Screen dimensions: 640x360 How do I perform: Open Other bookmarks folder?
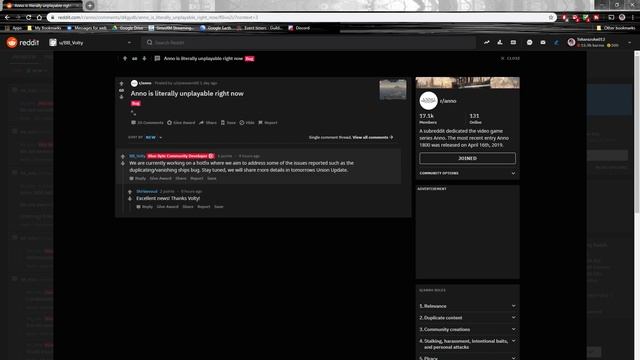point(616,28)
